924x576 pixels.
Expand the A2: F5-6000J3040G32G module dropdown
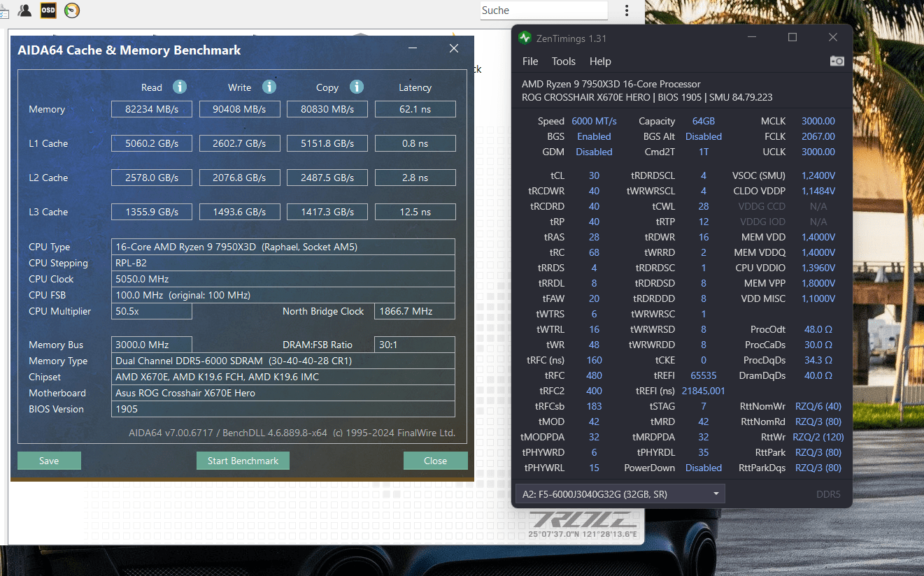click(x=620, y=494)
